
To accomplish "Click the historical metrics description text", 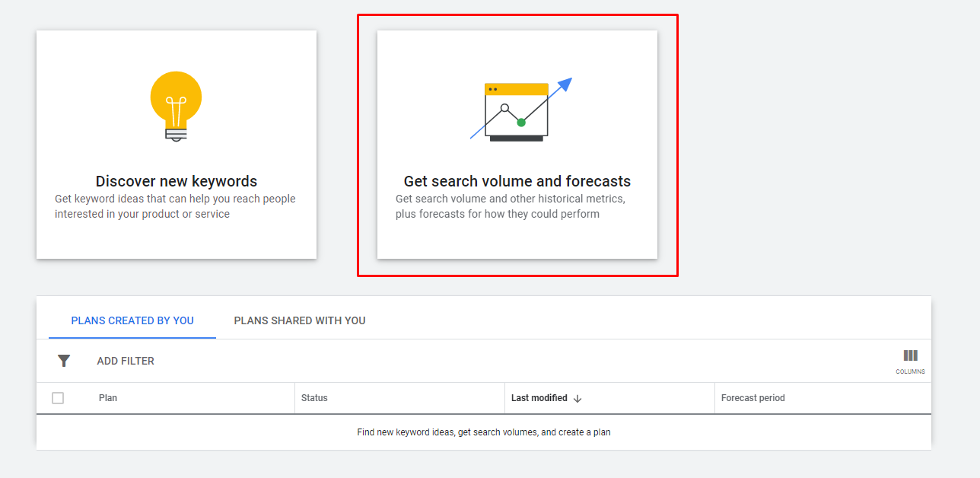I will click(x=510, y=206).
